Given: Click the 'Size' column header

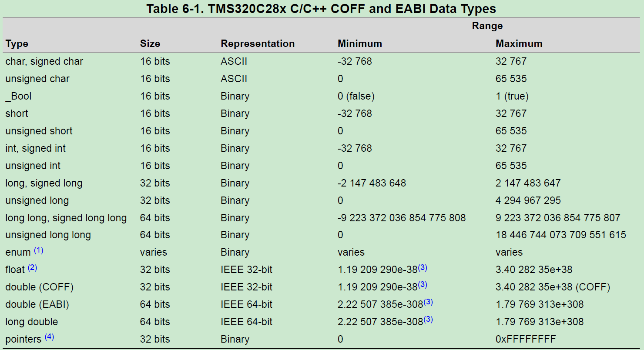Looking at the screenshot, I should [x=150, y=43].
